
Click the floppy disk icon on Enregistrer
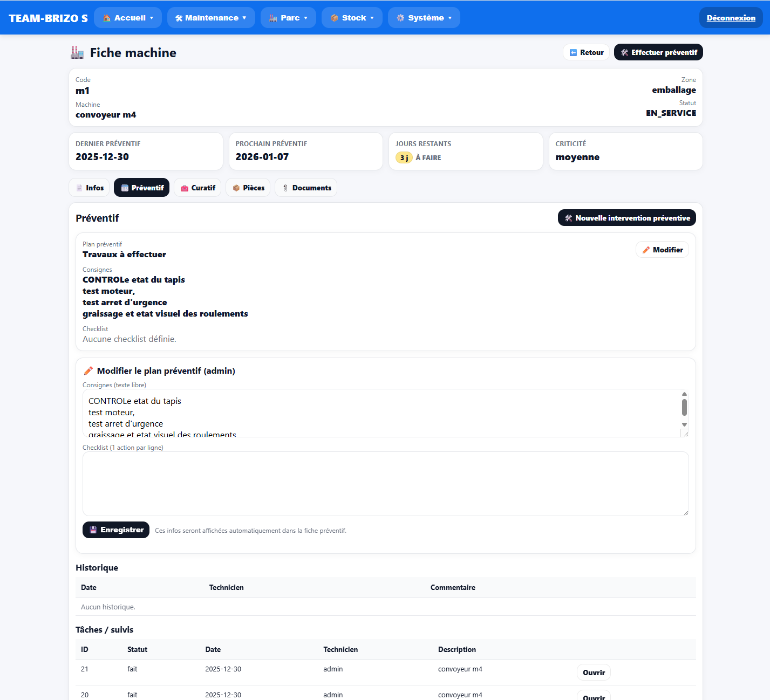(x=93, y=530)
